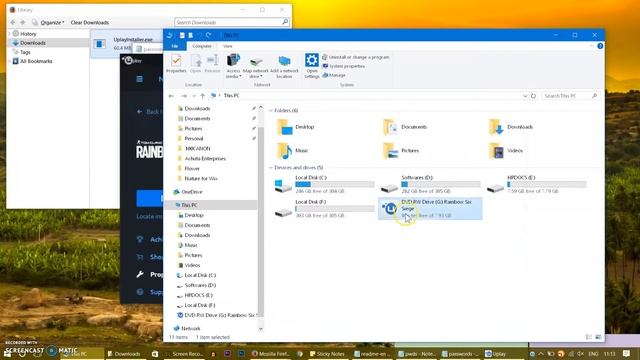The height and width of the screenshot is (360, 640).
Task: Expand the address bar history dropdown
Action: pyautogui.click(x=525, y=96)
